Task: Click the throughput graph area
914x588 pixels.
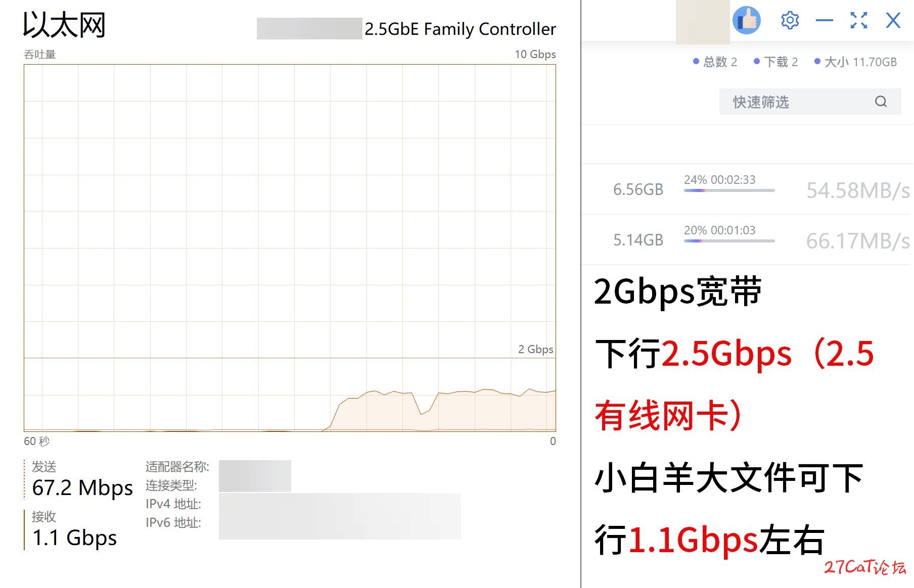Action: (290, 248)
